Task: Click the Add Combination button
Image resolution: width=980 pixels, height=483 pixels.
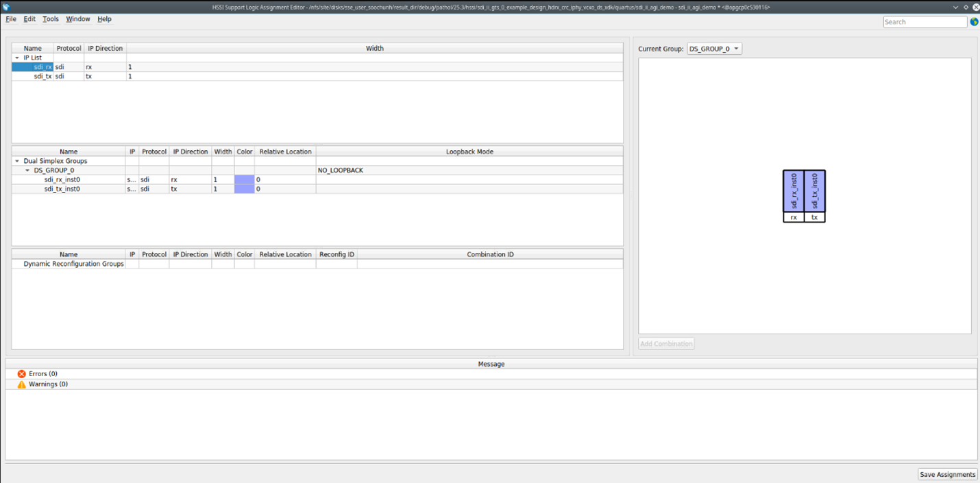Action: pyautogui.click(x=666, y=343)
